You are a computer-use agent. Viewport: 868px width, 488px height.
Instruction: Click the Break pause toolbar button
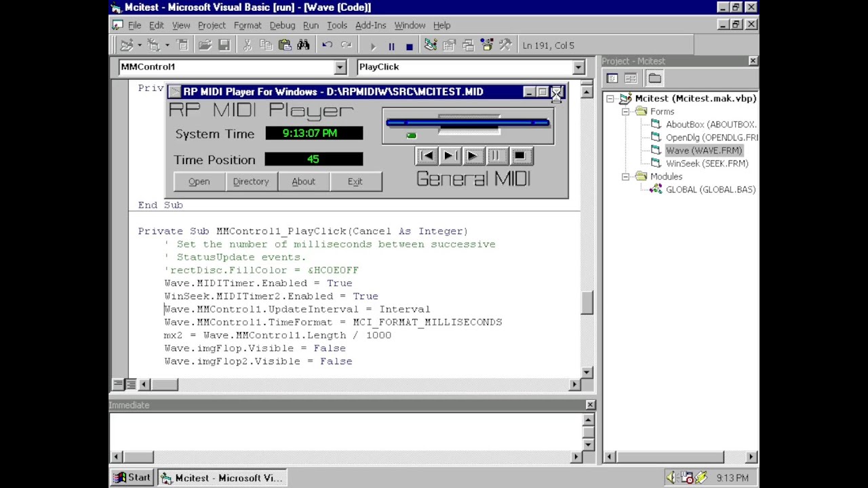click(391, 46)
